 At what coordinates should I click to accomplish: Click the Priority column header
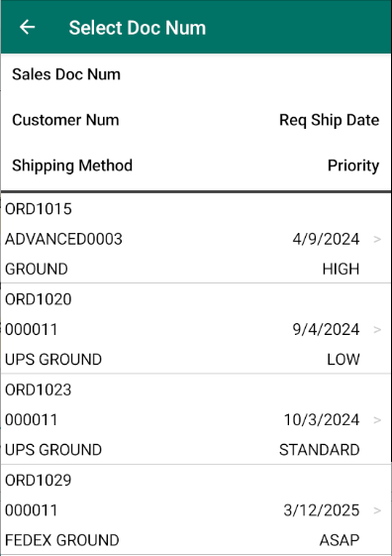coord(353,166)
